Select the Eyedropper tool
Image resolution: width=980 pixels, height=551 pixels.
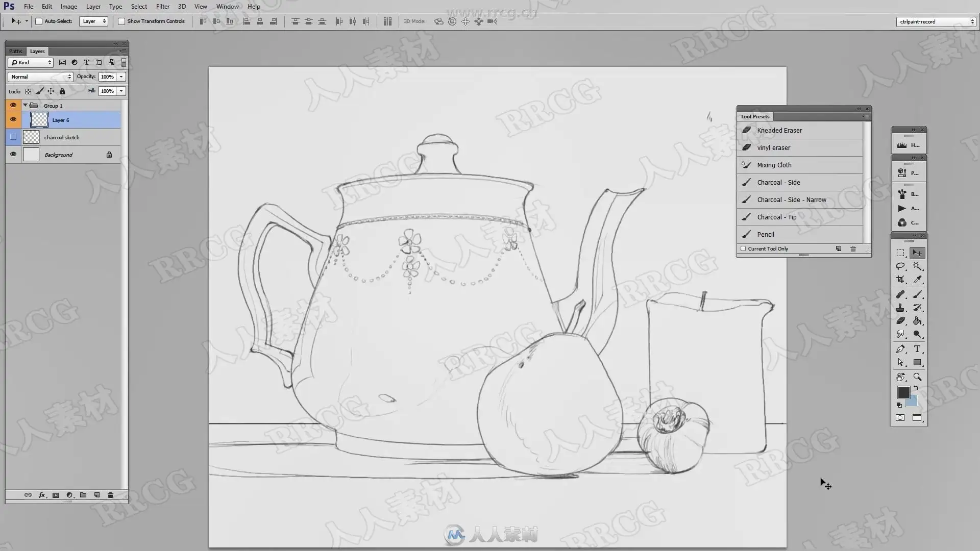coord(917,280)
